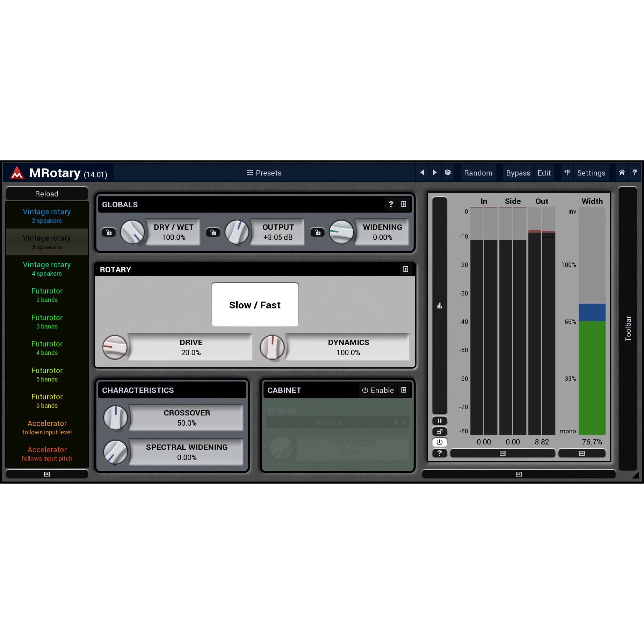Collapse the CABINET panel
644x644 pixels.
[x=404, y=390]
